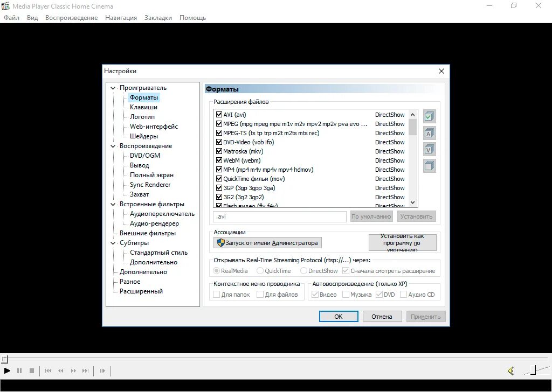Viewport: 552px width, 392px height.
Task: Select Шейдеры in the settings tree
Action: (x=143, y=136)
